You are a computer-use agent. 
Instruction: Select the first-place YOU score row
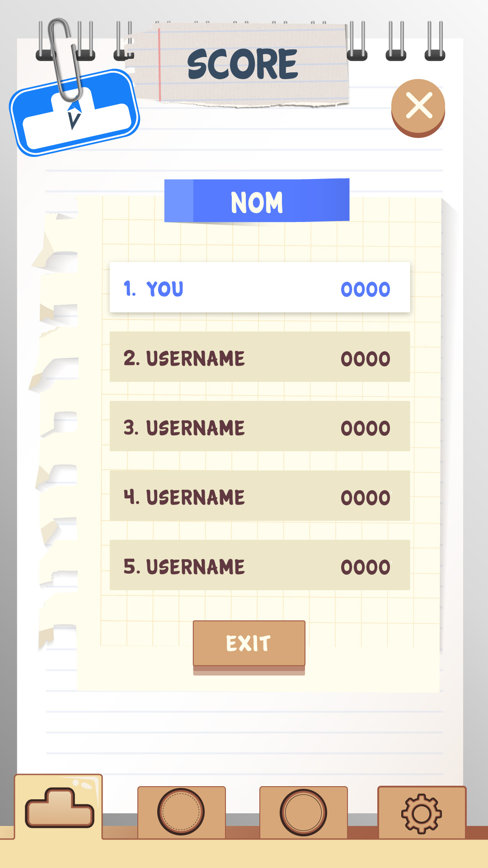[259, 288]
